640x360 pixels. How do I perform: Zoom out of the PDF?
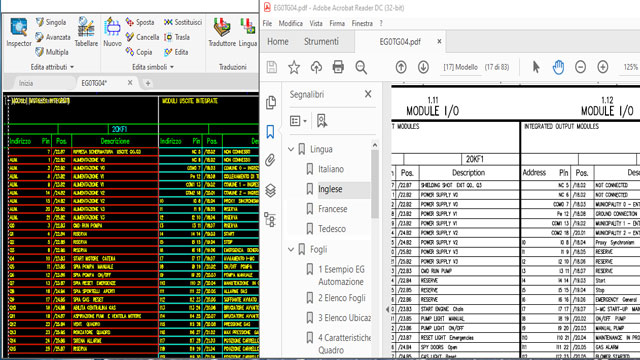pos(580,67)
